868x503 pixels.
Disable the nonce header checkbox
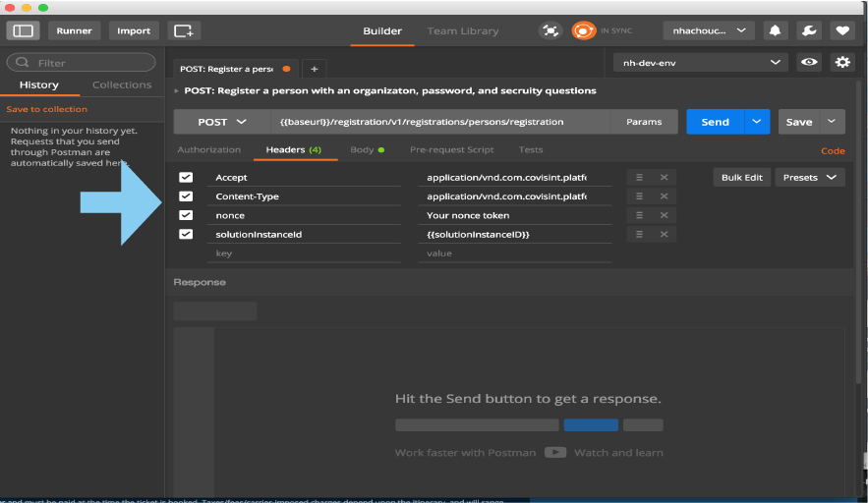point(186,215)
